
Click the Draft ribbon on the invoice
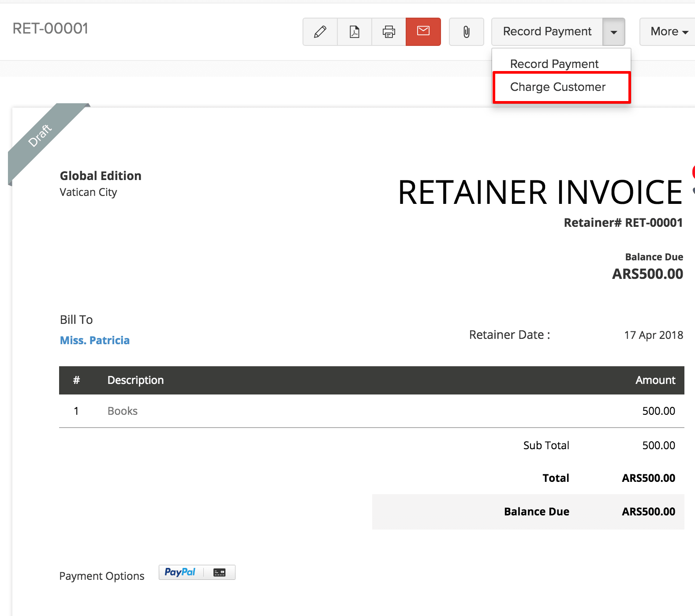40,135
